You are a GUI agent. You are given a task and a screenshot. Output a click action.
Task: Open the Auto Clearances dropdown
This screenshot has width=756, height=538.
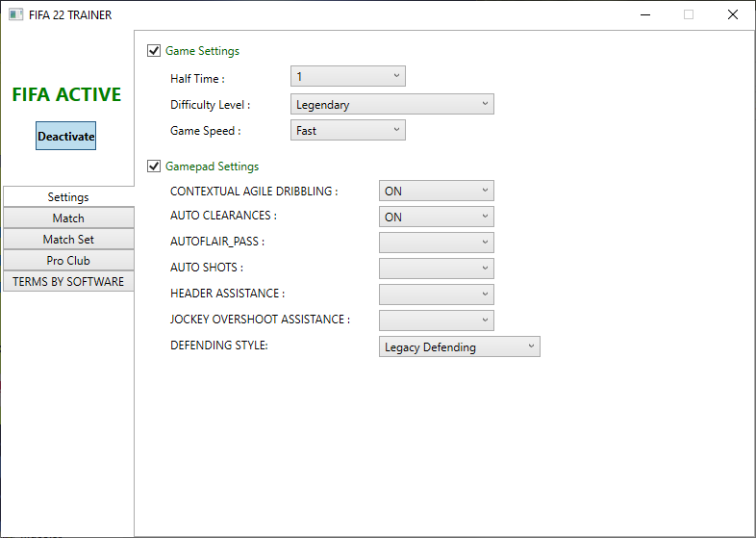437,217
